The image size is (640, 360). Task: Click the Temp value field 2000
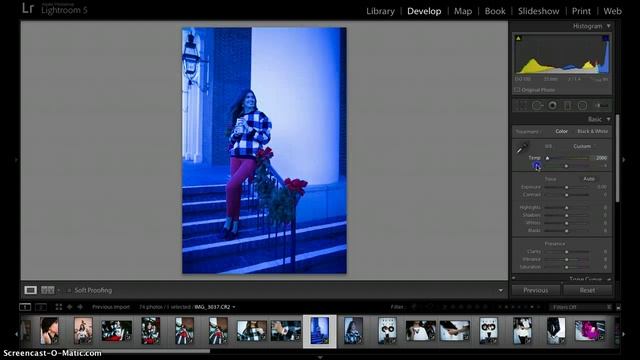pos(601,158)
